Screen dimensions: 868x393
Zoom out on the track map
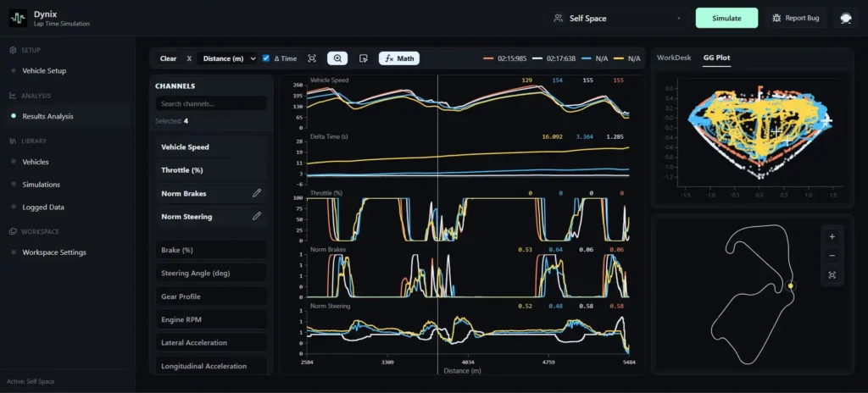(x=832, y=256)
